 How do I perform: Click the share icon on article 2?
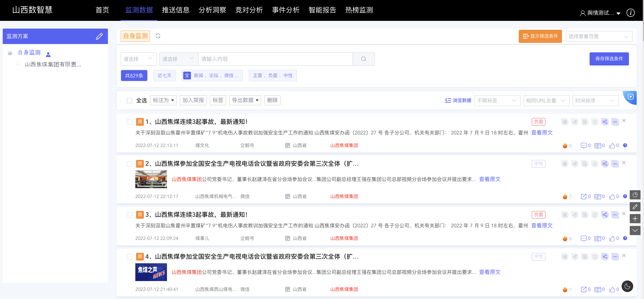[x=605, y=164]
